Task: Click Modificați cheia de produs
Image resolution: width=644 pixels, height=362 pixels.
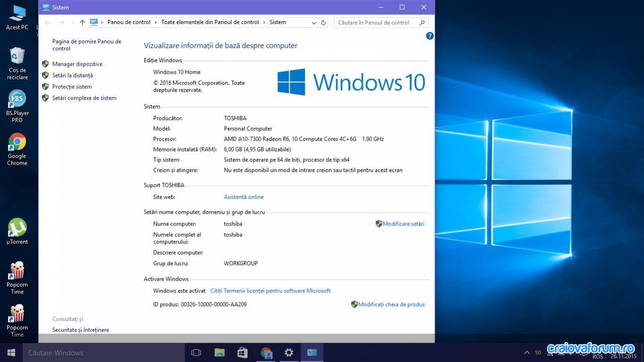Action: click(392, 305)
